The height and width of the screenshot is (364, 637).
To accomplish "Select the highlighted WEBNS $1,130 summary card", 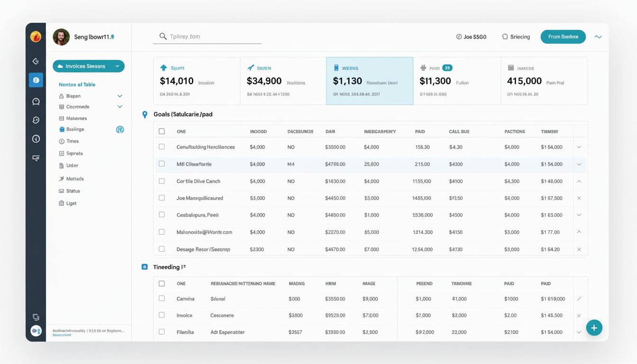I will 370,81.
